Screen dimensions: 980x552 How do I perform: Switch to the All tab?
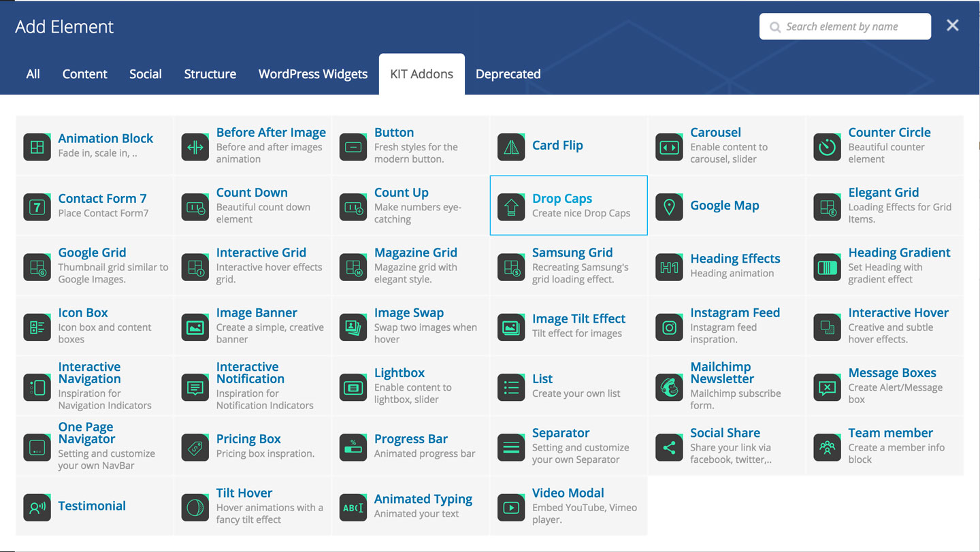tap(33, 74)
